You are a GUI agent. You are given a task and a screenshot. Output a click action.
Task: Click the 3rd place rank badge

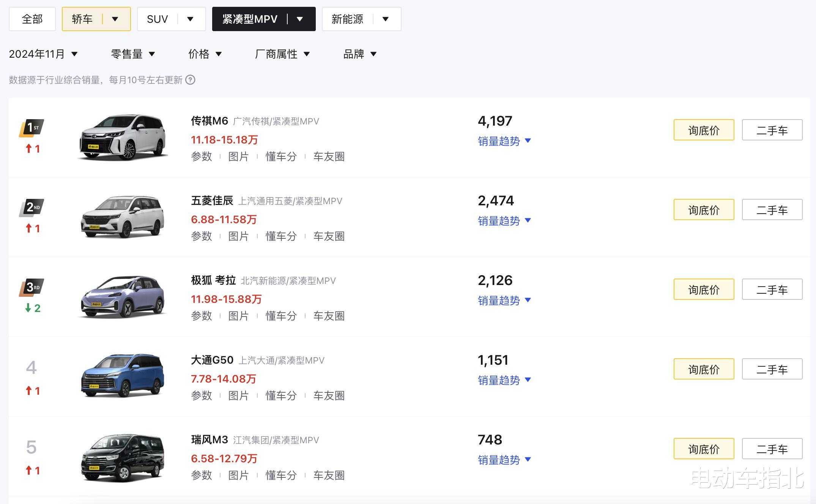32,287
